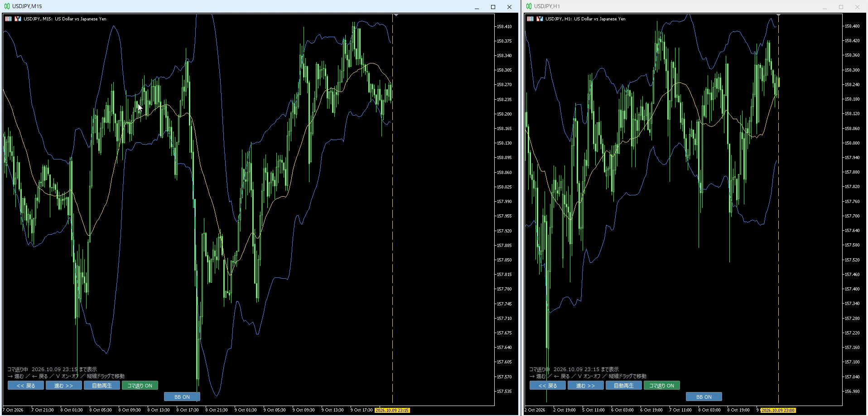The height and width of the screenshot is (416, 868).
Task: Click the chart icon next to M15 flag
Action: (18, 19)
